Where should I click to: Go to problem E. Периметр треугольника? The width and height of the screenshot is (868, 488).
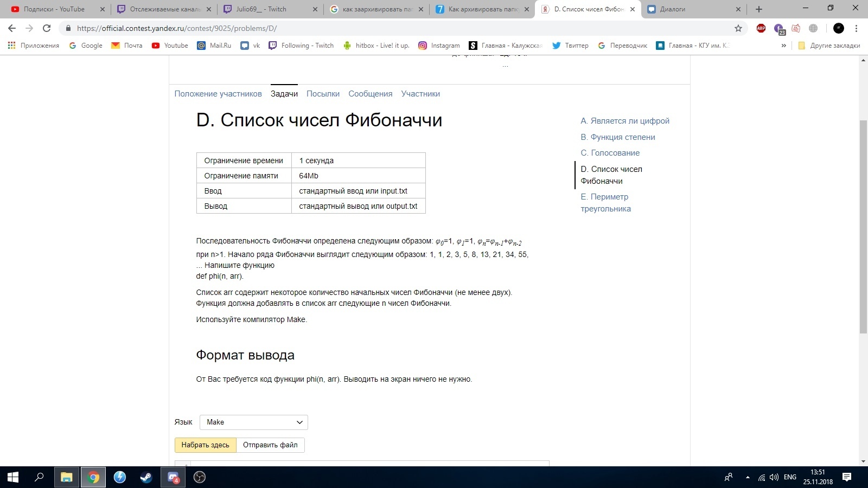point(605,203)
